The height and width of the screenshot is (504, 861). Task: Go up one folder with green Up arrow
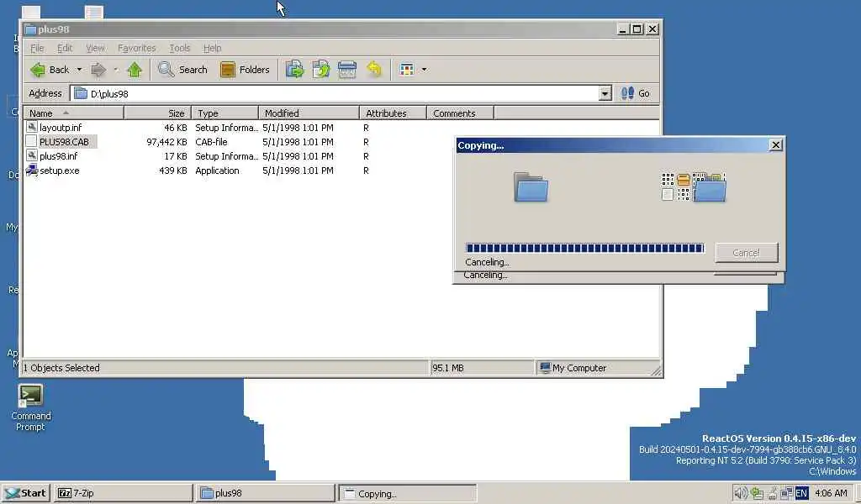tap(135, 70)
